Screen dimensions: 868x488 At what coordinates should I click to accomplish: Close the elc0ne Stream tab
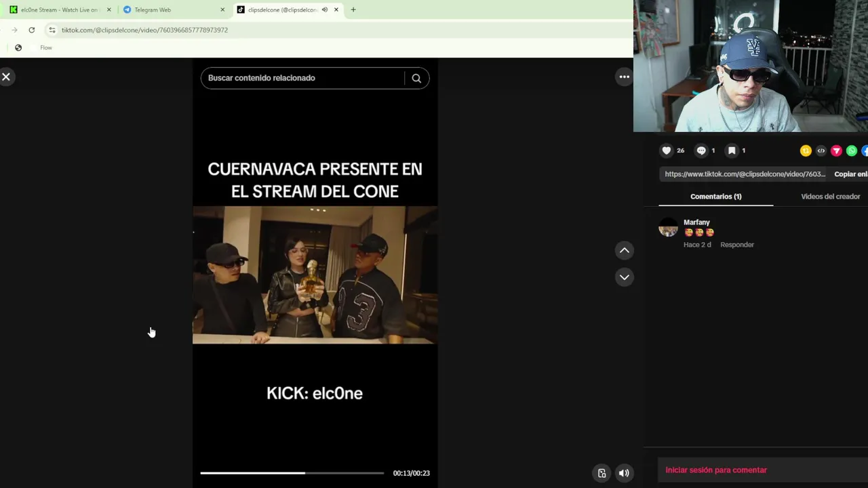108,10
